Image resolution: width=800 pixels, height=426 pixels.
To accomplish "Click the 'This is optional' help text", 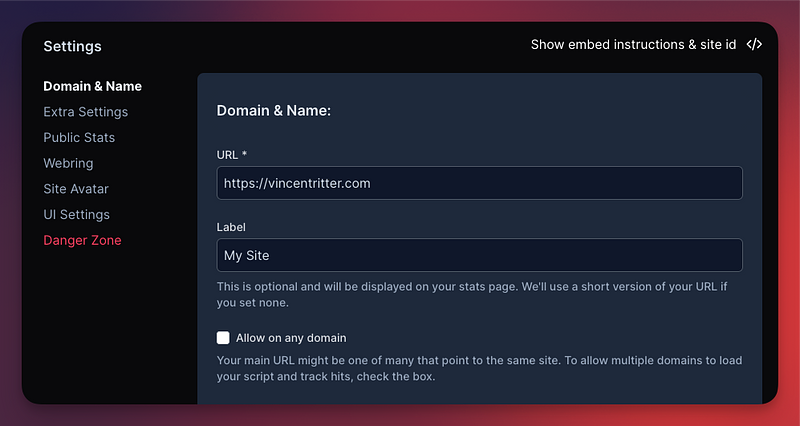I will (472, 294).
